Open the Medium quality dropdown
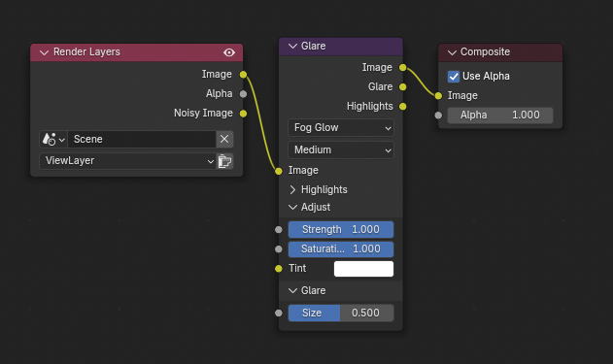The height and width of the screenshot is (364, 613). [x=341, y=150]
